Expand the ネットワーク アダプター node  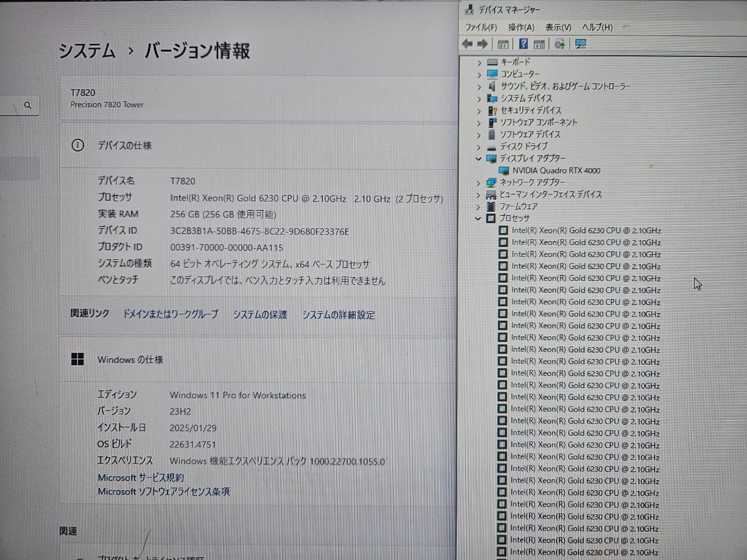click(x=479, y=183)
